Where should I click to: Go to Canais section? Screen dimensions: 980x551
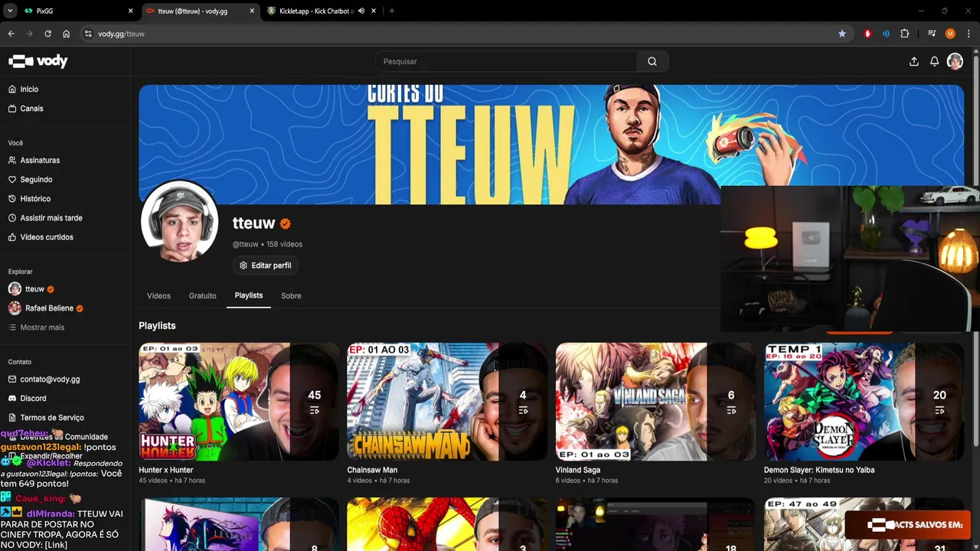click(26, 109)
